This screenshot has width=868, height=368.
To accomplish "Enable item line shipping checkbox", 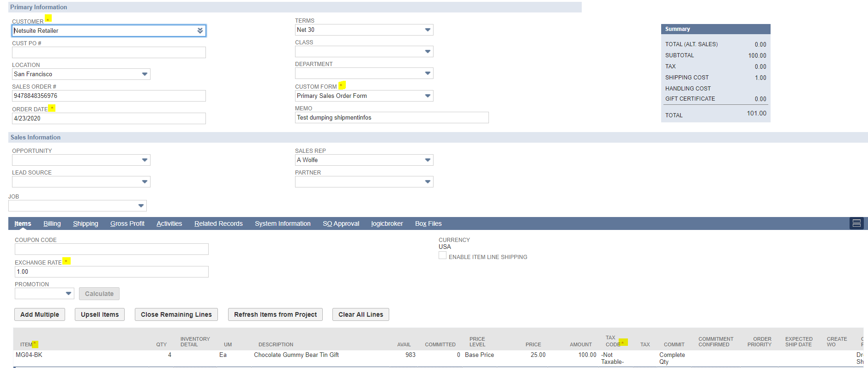I will click(442, 256).
